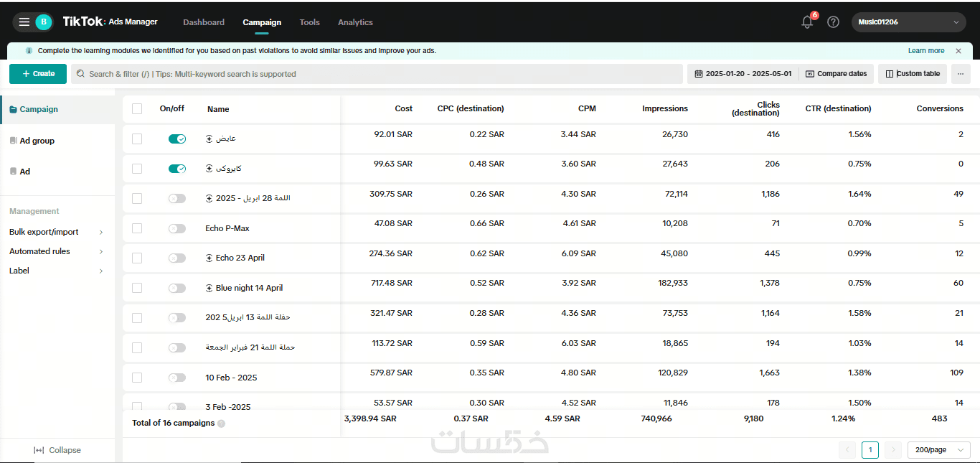Open the hamburger menu icon
This screenshot has height=463, width=980.
coord(24,22)
